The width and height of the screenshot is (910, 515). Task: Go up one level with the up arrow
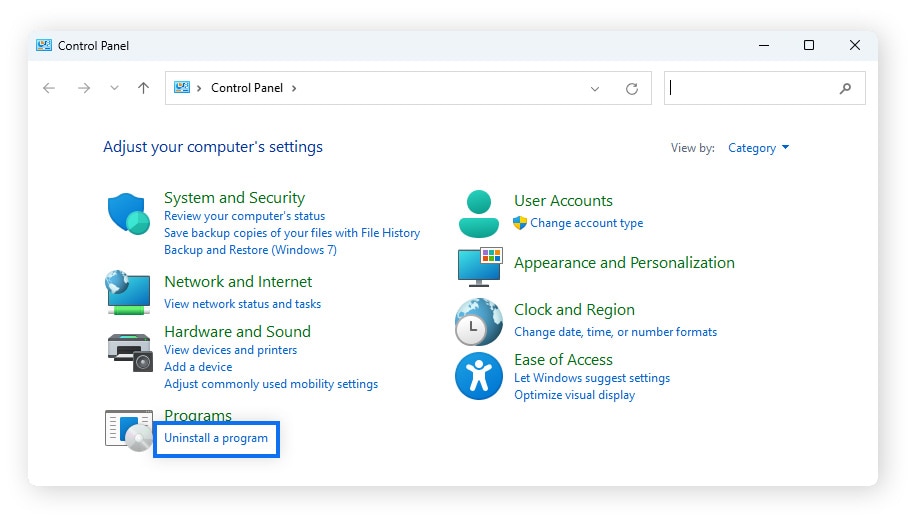click(x=143, y=88)
